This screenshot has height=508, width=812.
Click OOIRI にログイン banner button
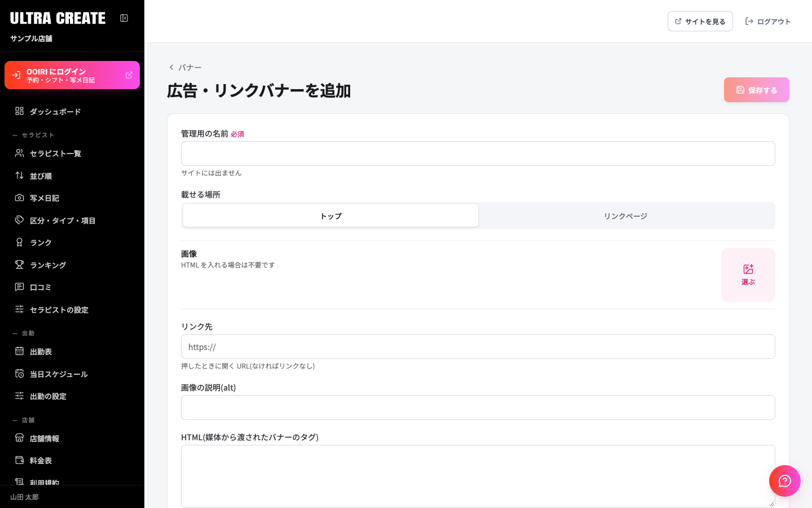(x=72, y=75)
